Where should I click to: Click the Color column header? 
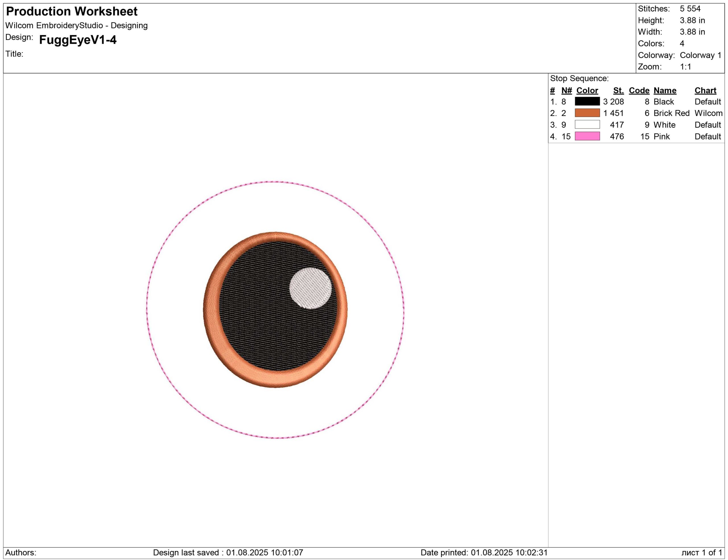point(587,90)
